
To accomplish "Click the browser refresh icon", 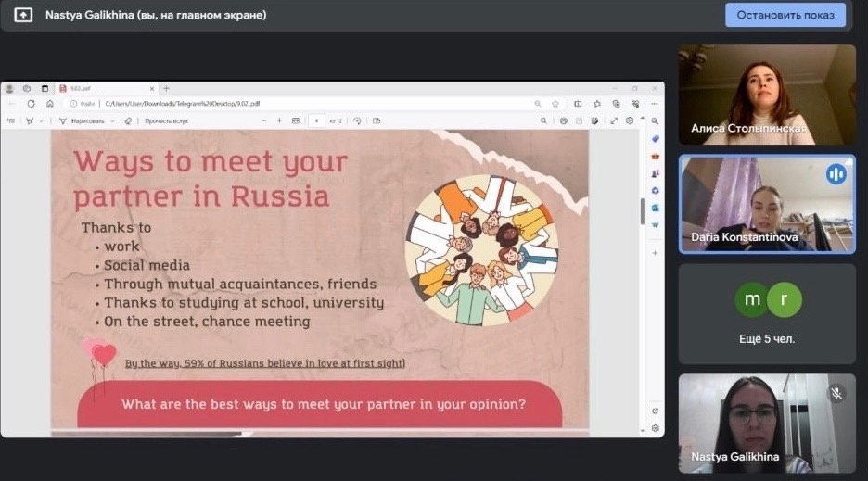I will [32, 104].
